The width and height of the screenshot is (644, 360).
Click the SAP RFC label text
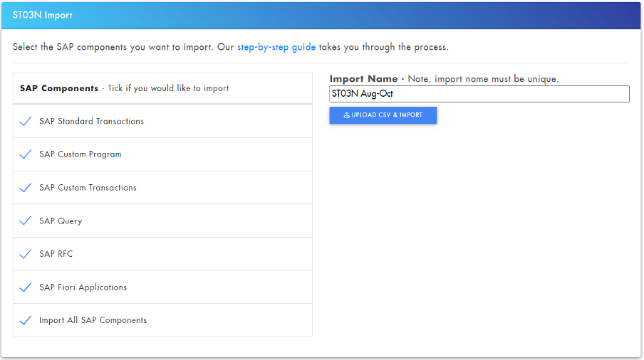click(x=56, y=254)
